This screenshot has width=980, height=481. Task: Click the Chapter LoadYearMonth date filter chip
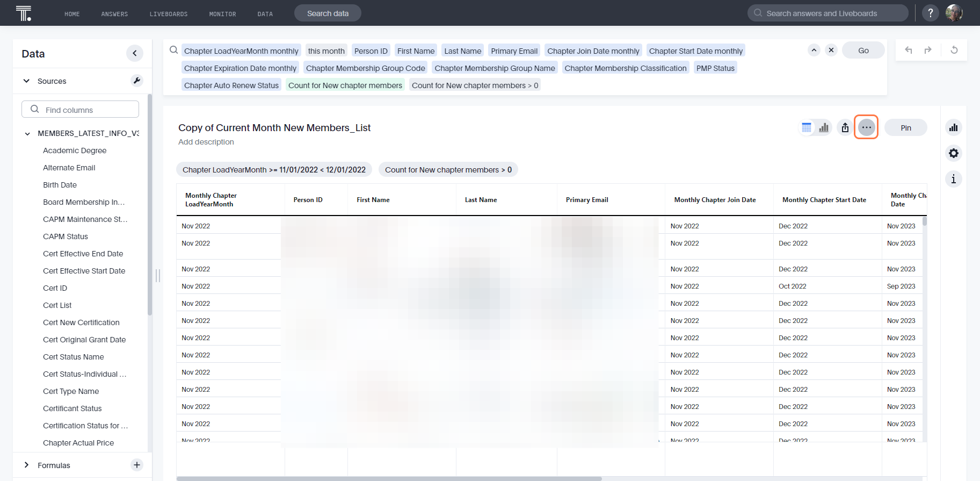pos(274,170)
